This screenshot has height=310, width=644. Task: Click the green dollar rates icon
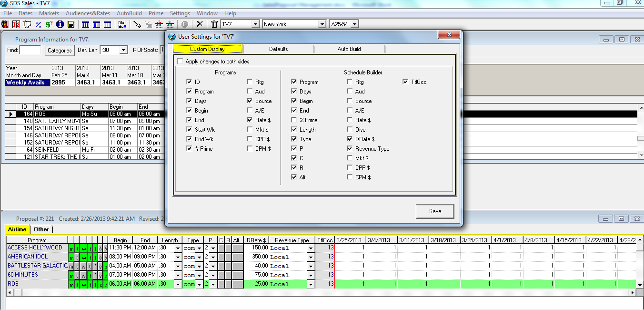coord(49,24)
